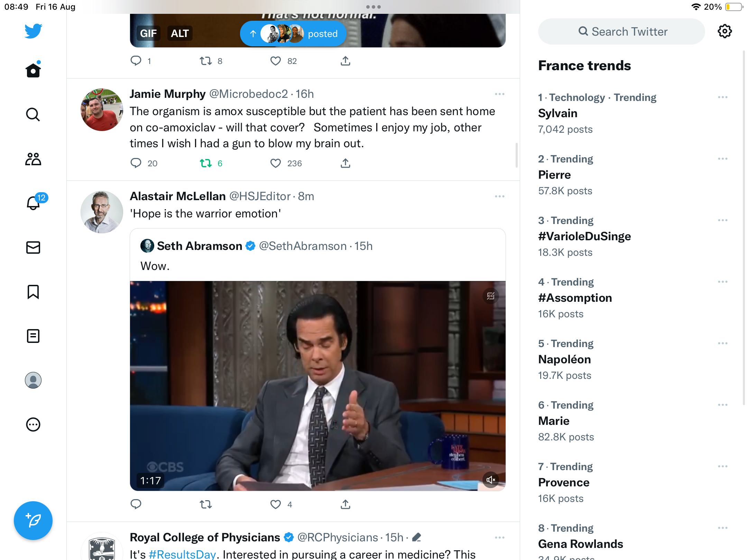Retweet Alastair McLellan's tweet
Viewport: 747px width, 560px height.
click(206, 504)
